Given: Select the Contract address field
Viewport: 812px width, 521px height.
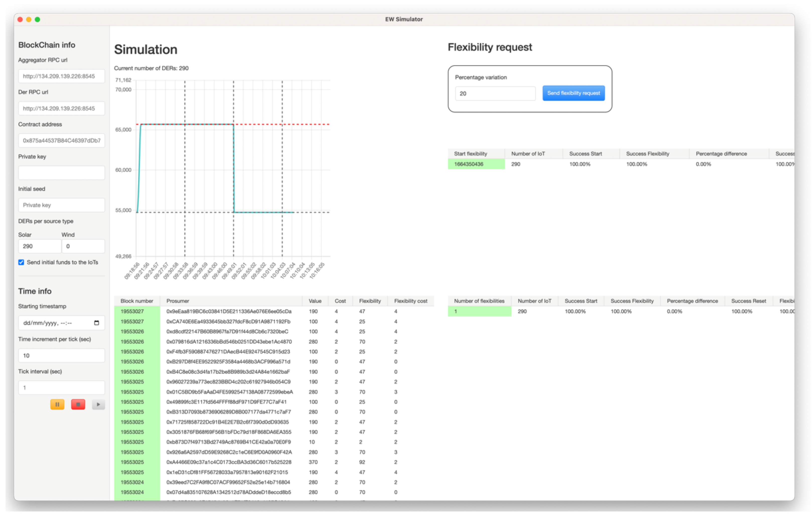Looking at the screenshot, I should tap(61, 140).
